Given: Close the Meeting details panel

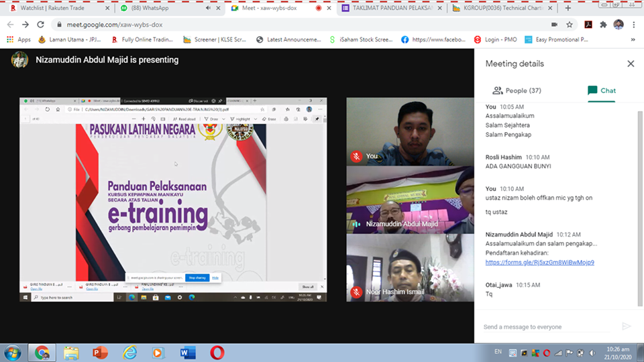Looking at the screenshot, I should coord(631,64).
